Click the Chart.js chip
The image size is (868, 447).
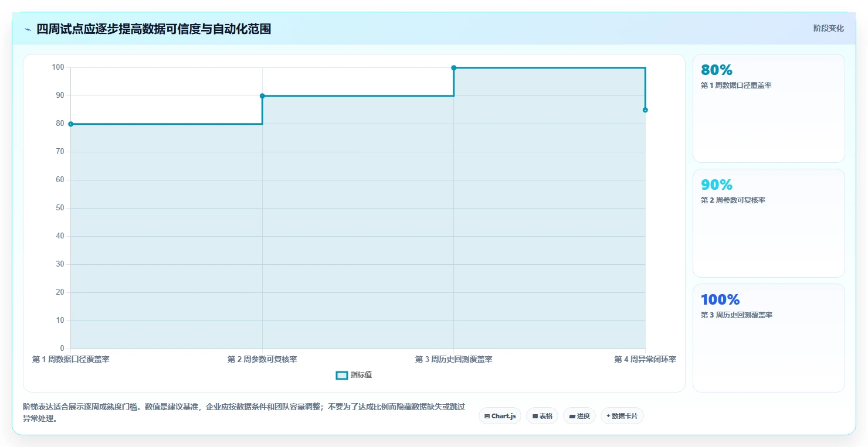click(x=500, y=416)
